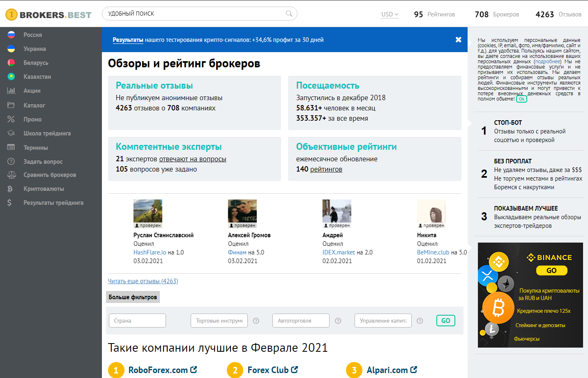
Task: Open the Финам review link
Action: pos(237,252)
